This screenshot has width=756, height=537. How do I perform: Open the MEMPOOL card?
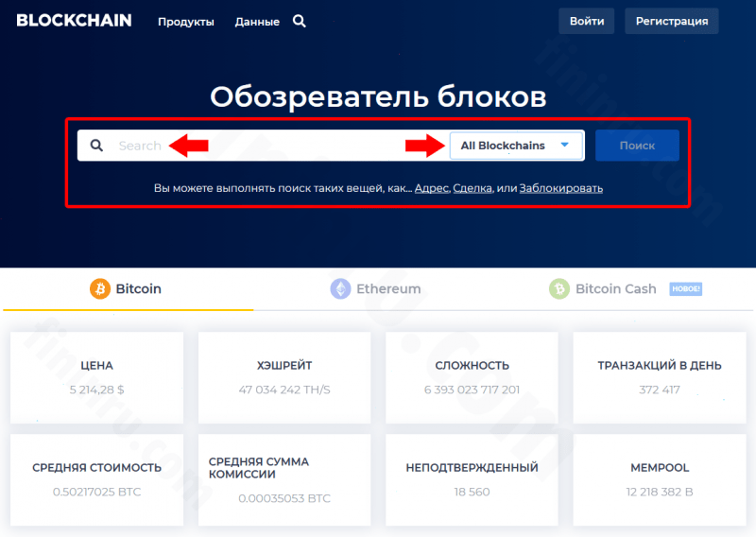[x=660, y=479]
